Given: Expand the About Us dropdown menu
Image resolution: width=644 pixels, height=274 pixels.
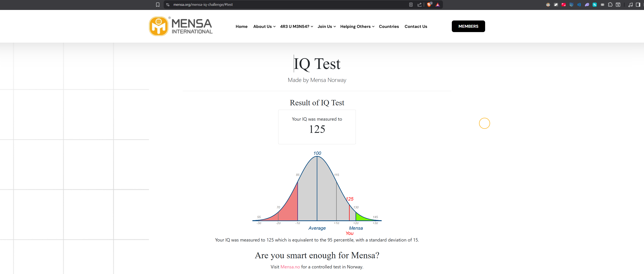Looking at the screenshot, I should click(x=264, y=26).
